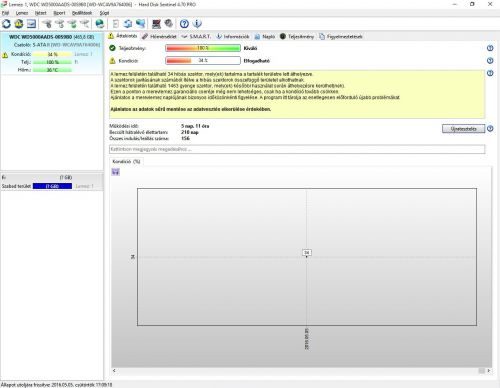The width and height of the screenshot is (500, 388).
Task: Click the 'Elfogadható' condition rating text
Action: 257,61
